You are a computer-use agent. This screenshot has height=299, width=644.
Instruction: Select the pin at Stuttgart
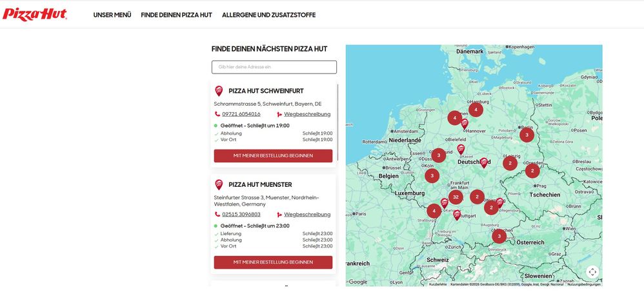(x=457, y=215)
